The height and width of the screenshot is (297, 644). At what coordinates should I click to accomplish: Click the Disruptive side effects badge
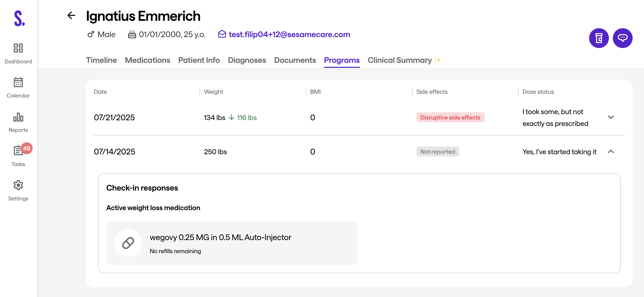pos(450,118)
